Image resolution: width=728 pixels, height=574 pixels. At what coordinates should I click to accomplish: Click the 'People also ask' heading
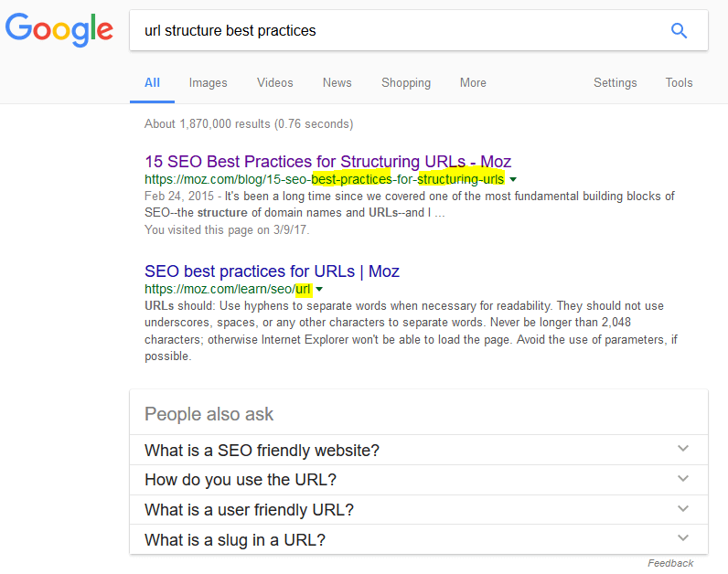pyautogui.click(x=209, y=414)
